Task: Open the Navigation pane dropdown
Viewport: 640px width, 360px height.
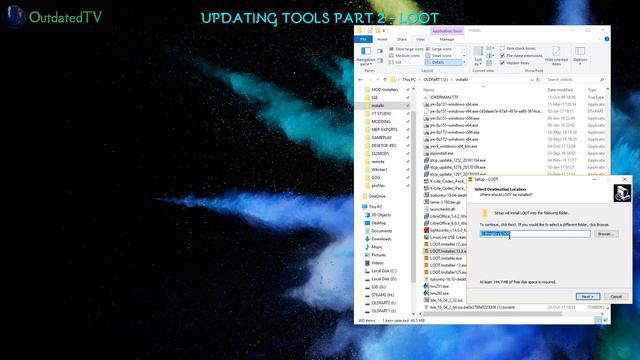Action: 366,56
